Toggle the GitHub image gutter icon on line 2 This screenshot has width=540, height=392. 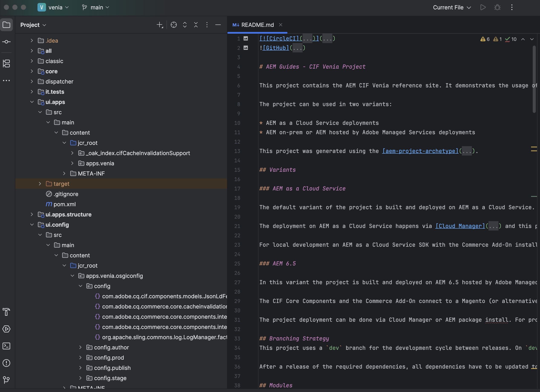coord(246,48)
